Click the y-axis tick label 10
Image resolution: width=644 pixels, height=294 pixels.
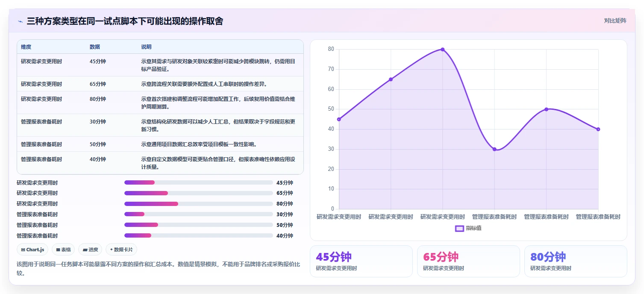click(x=331, y=189)
